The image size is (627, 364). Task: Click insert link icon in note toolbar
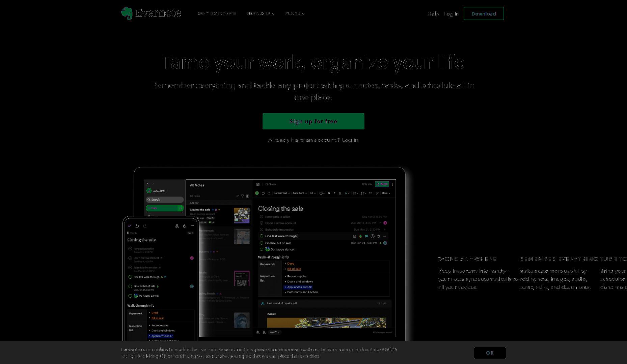pyautogui.click(x=377, y=193)
